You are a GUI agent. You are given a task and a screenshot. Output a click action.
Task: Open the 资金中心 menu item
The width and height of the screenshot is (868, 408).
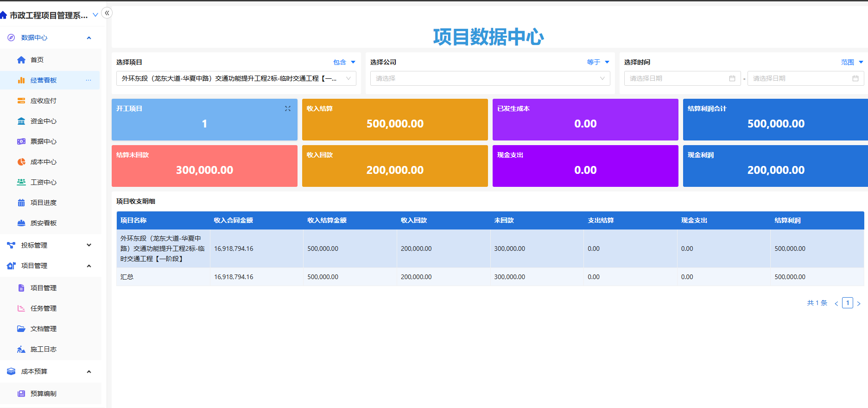[x=50, y=121]
